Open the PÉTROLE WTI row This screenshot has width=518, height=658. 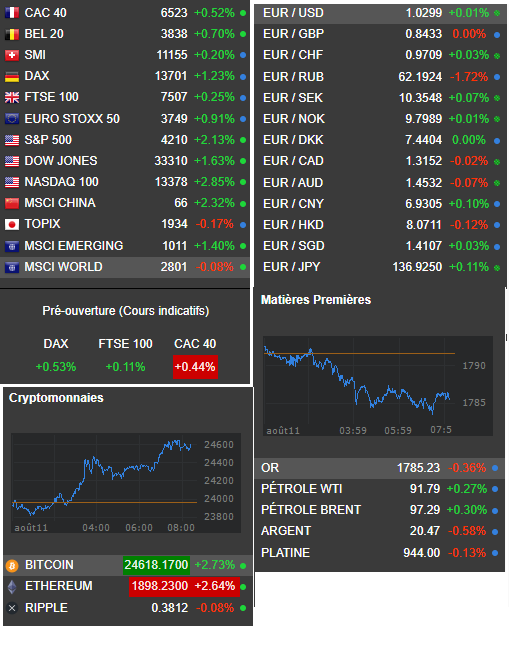click(x=379, y=489)
